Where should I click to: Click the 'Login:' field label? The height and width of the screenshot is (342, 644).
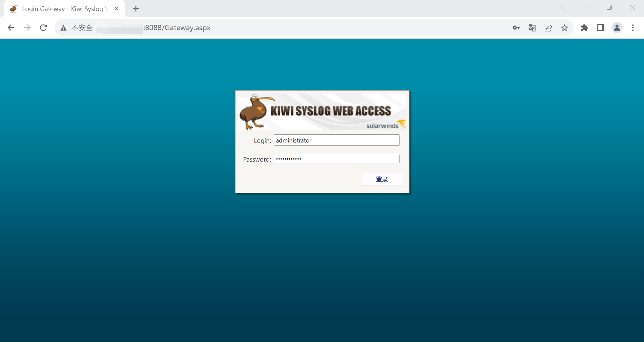tap(262, 140)
